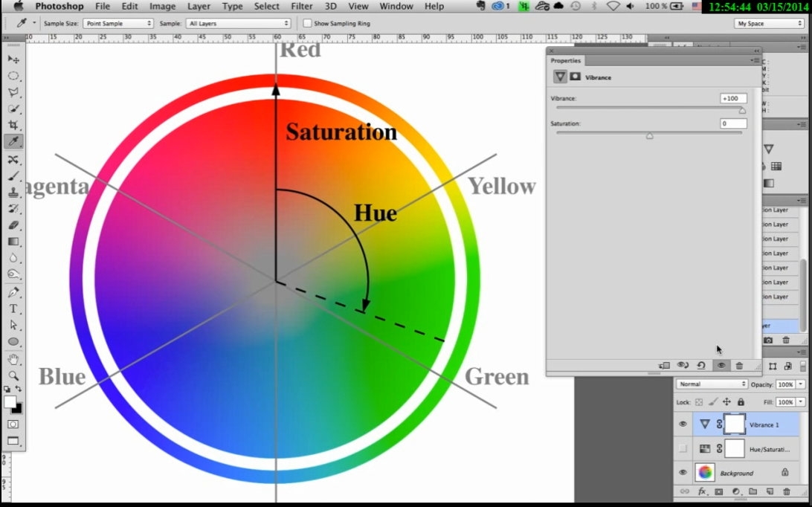View previous state in Properties panel
Viewport: 812px width, 507px height.
click(683, 366)
